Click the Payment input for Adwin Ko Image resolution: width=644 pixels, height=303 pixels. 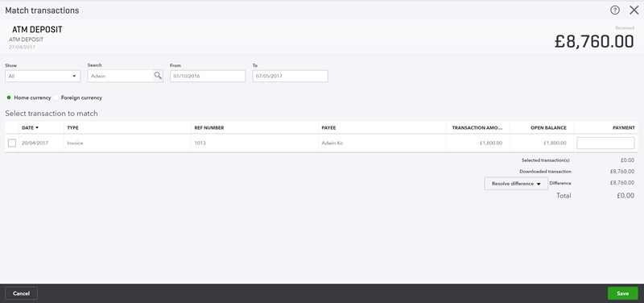pyautogui.click(x=605, y=143)
